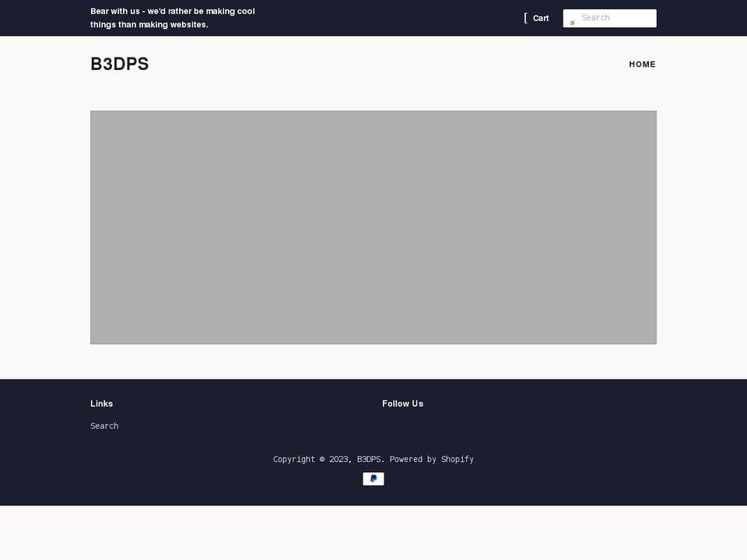Viewport: 747px width, 560px height.
Task: Click the copyright text at page bottom
Action: (373, 459)
